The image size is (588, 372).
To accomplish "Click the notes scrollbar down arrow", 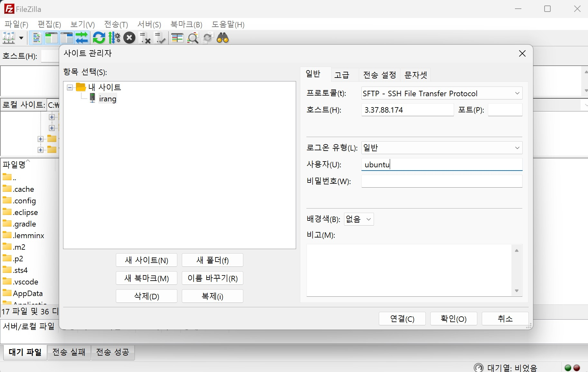I will tap(517, 291).
